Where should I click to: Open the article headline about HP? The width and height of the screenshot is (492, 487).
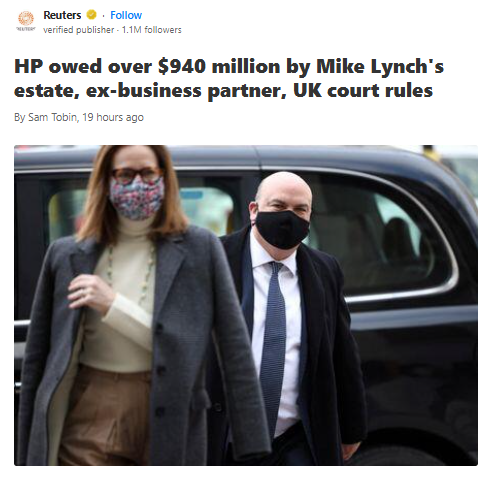tap(229, 78)
